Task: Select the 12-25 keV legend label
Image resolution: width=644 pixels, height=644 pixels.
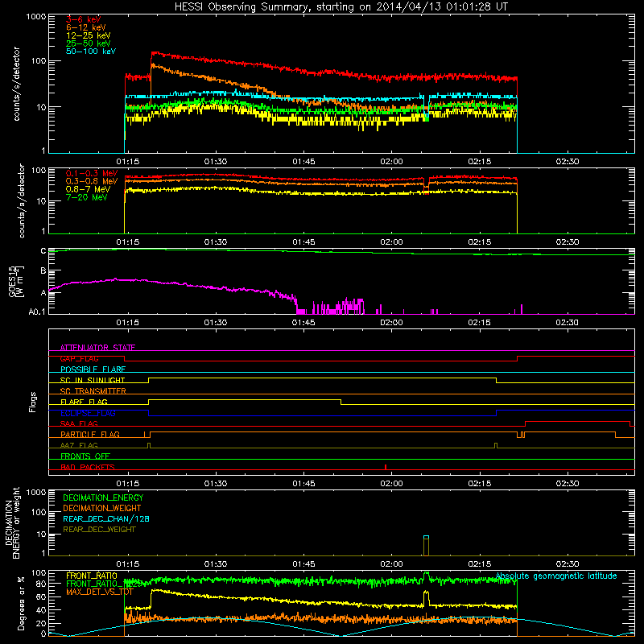Action: tap(89, 35)
